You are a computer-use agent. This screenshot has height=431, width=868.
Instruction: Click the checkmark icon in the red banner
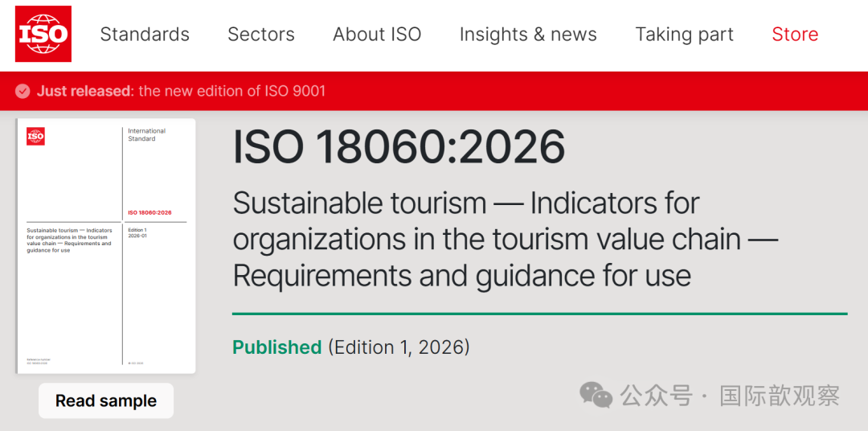pos(23,91)
